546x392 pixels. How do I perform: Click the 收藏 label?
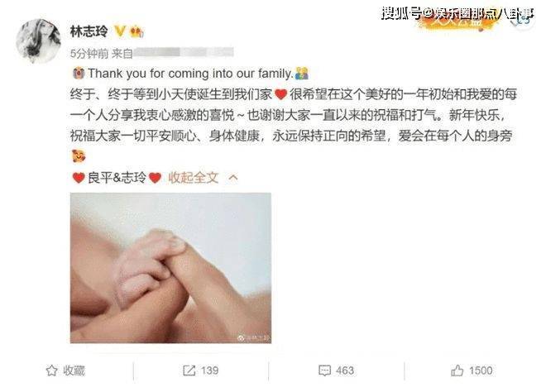coord(74,370)
